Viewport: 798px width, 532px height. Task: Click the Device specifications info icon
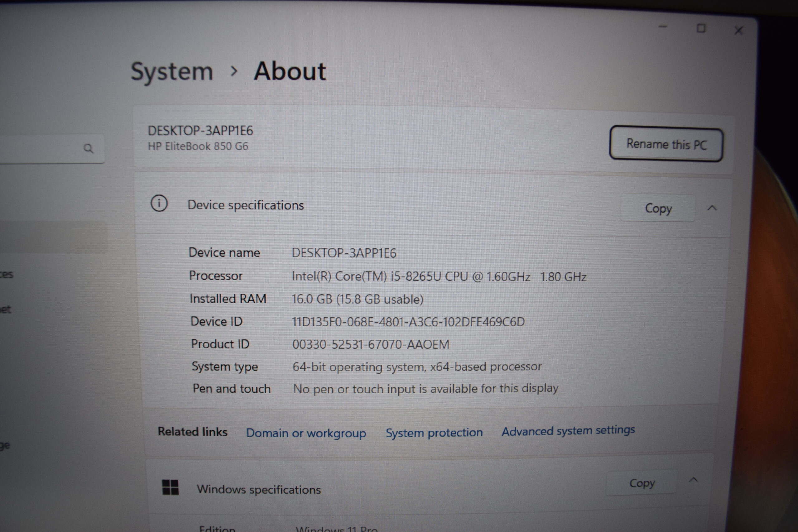tap(159, 204)
